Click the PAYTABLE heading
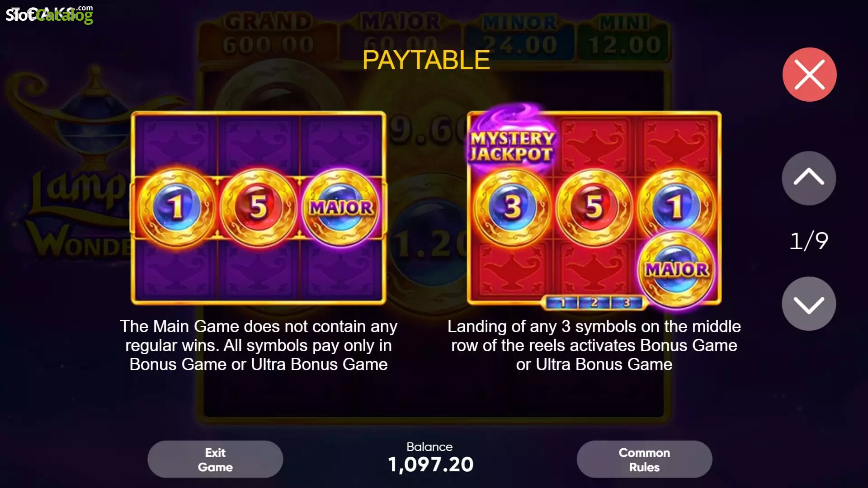The image size is (868, 488). tap(426, 60)
